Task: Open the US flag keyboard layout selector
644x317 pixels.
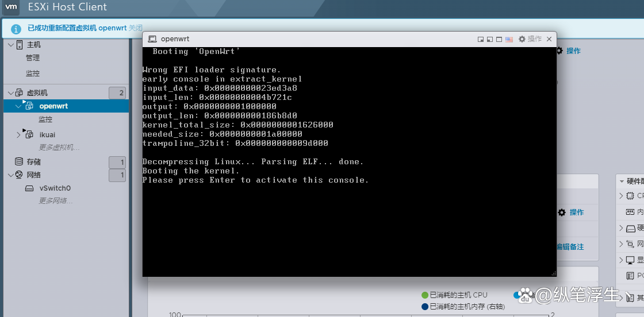Action: click(509, 40)
